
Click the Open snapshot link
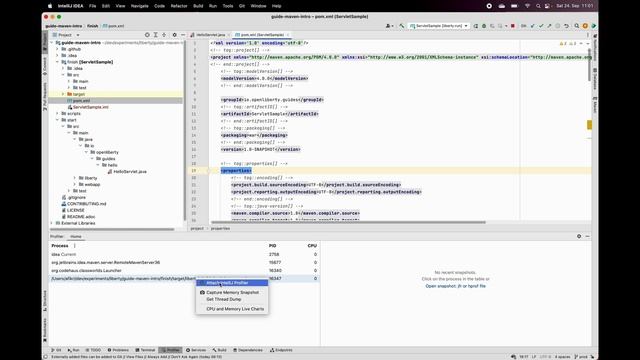pyautogui.click(x=456, y=286)
